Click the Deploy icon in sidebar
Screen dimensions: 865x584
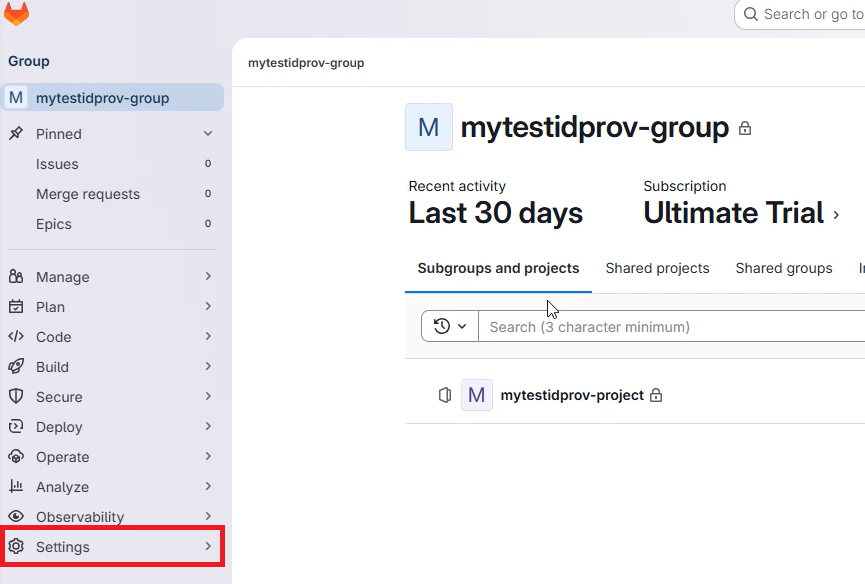tap(16, 426)
